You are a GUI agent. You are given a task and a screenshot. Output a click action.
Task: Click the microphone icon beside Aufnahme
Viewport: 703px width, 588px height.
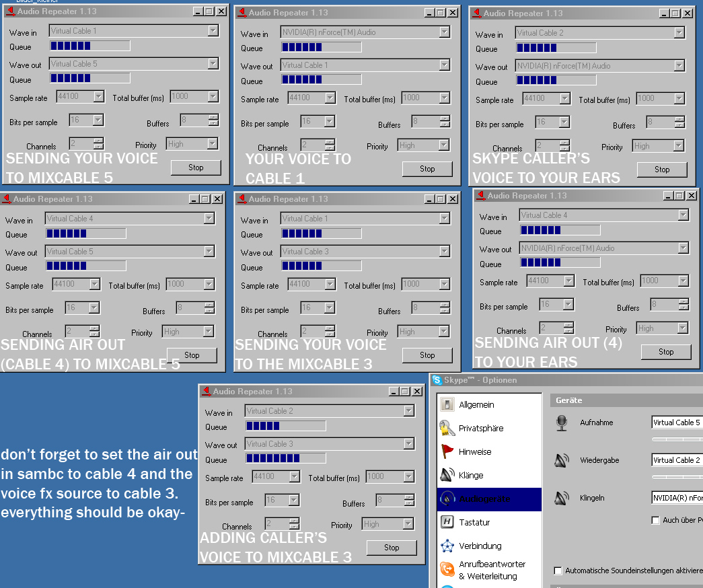(562, 422)
